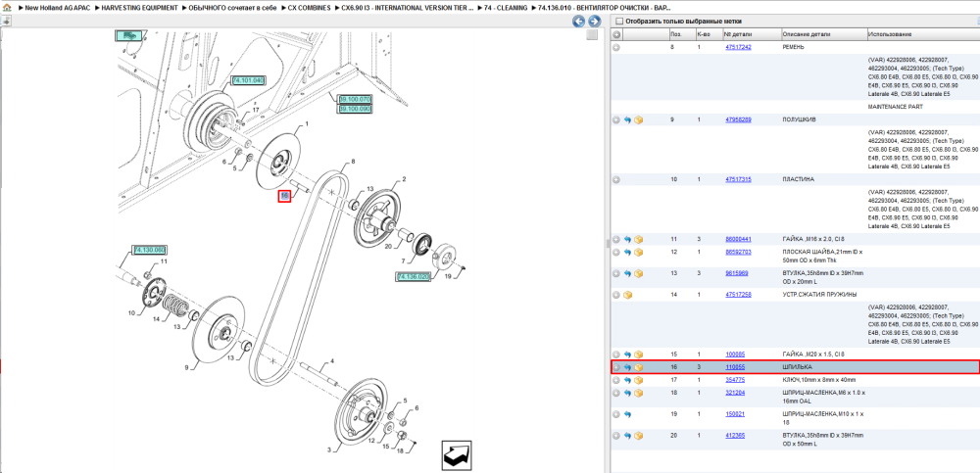Image resolution: width=980 pixels, height=473 pixels.
Task: Select callout number 8 near the belt
Action: point(353,162)
